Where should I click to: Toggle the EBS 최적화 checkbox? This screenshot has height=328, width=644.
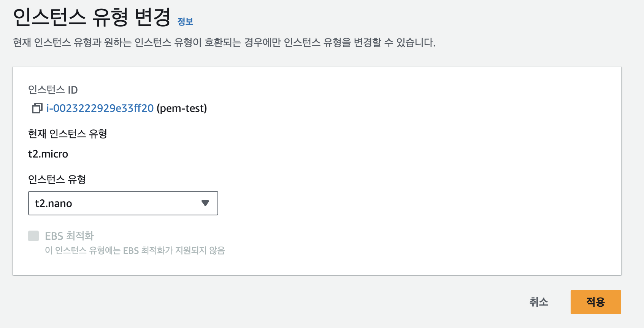33,236
